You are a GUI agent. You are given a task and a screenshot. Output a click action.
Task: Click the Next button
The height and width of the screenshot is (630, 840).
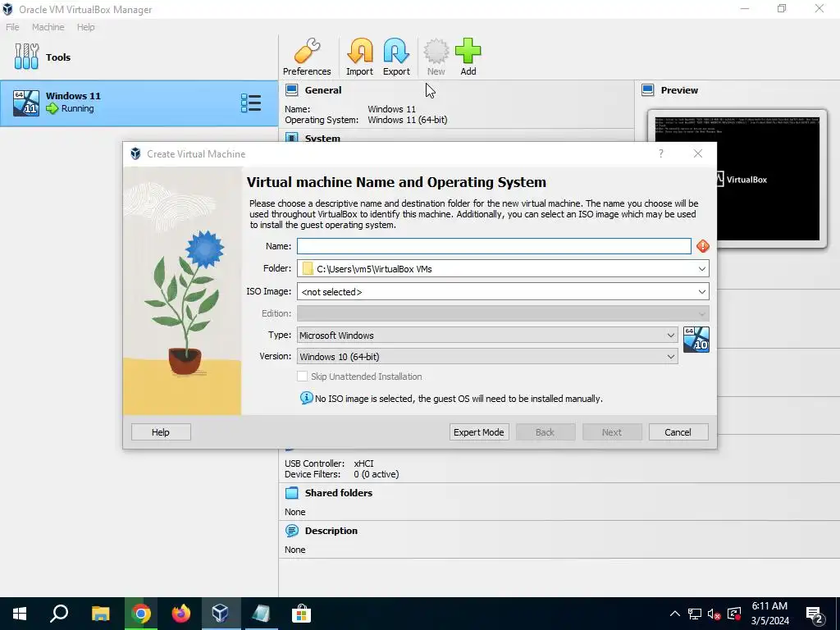pyautogui.click(x=612, y=431)
